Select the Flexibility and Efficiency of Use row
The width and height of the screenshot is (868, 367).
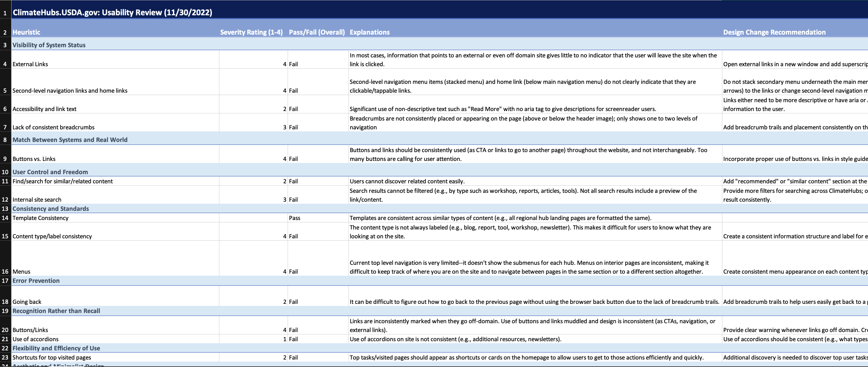click(x=56, y=348)
